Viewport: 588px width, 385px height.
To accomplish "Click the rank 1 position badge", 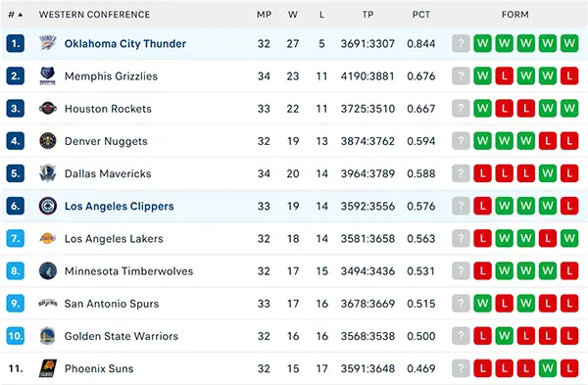I will [16, 43].
